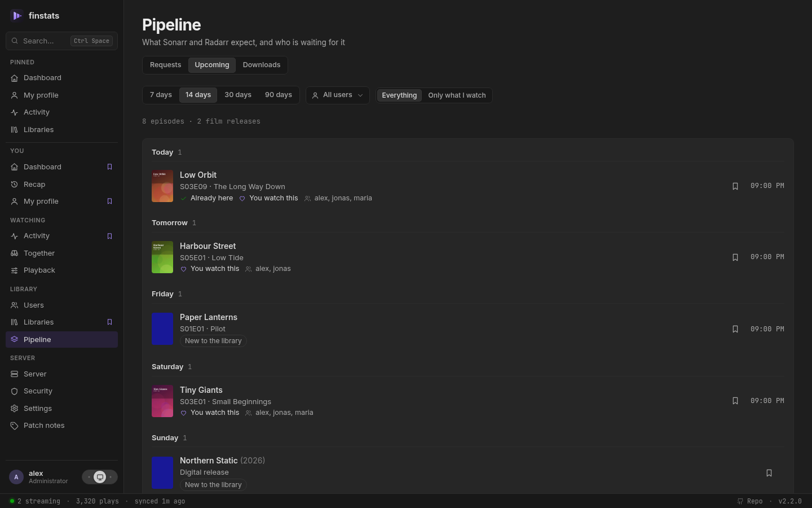Click the pinned Activity pulse icon
Image resolution: width=812 pixels, height=508 pixels.
point(15,112)
